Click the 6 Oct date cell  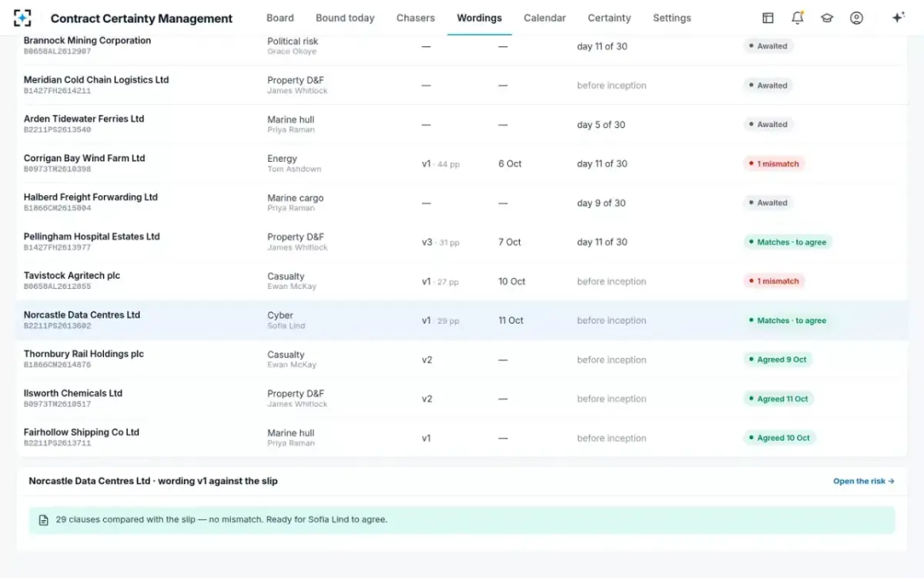[x=510, y=163]
